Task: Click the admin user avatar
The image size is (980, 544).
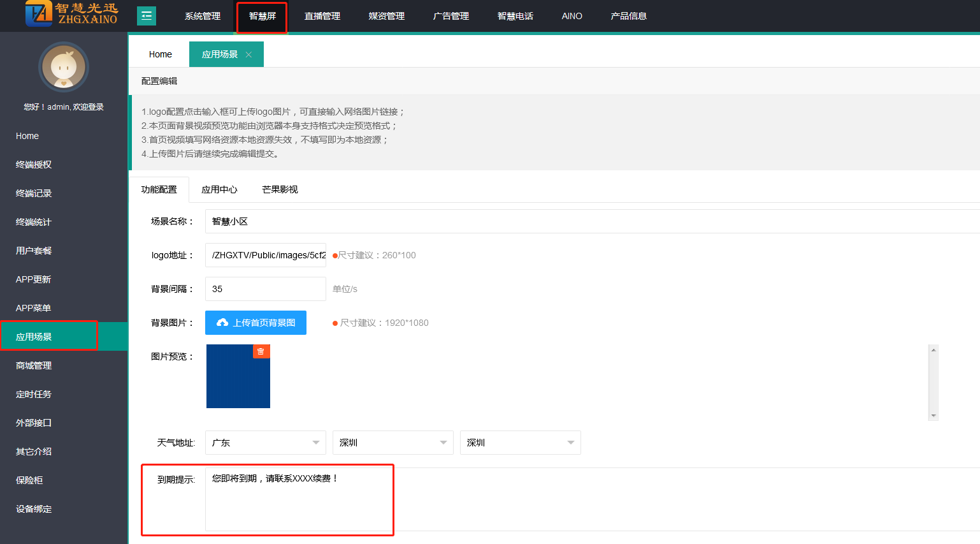Action: point(64,67)
